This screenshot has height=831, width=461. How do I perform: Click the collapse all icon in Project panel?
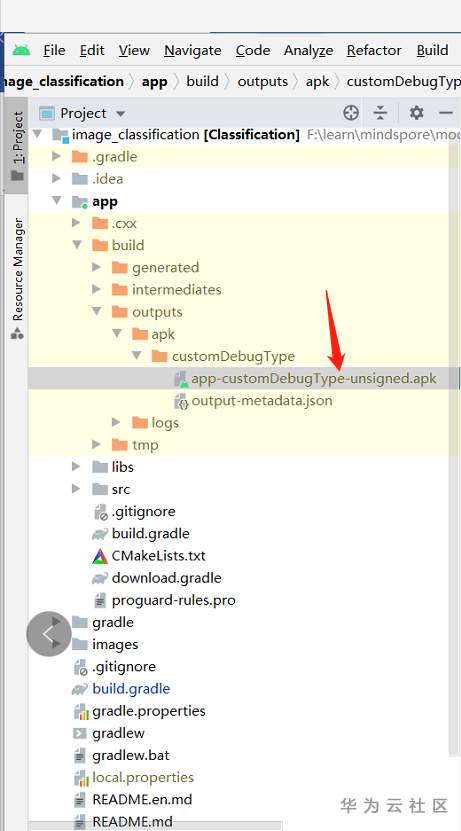pyautogui.click(x=380, y=113)
